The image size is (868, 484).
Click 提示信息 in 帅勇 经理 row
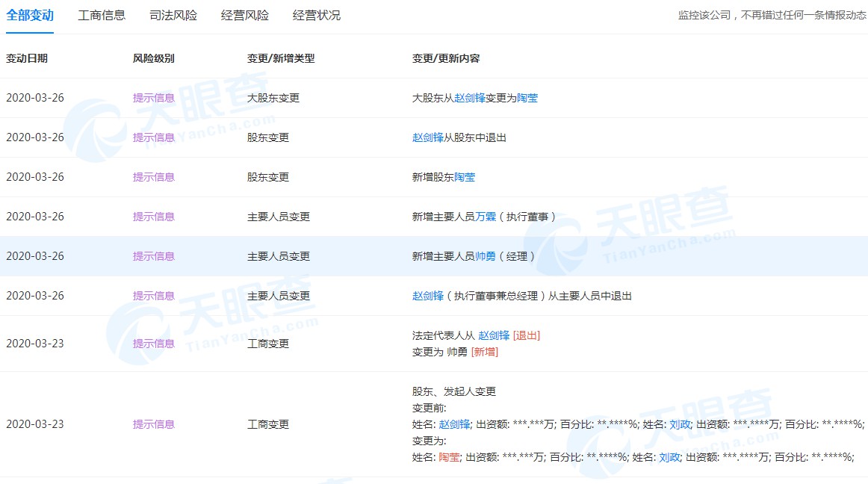(x=154, y=256)
